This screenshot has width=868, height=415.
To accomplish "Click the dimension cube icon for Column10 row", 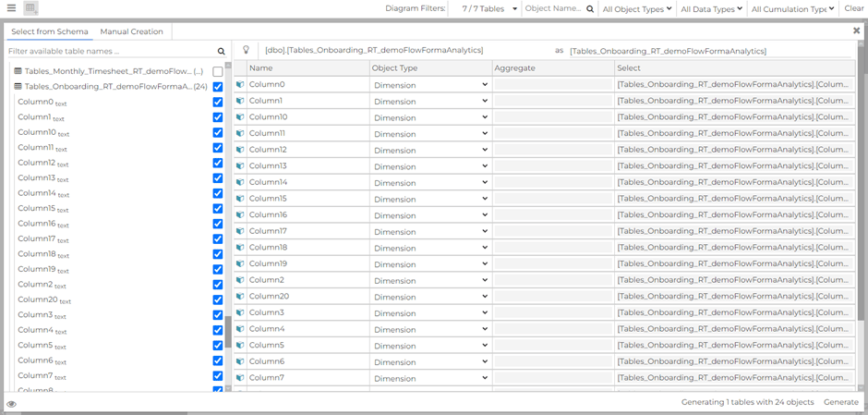I will (x=240, y=117).
